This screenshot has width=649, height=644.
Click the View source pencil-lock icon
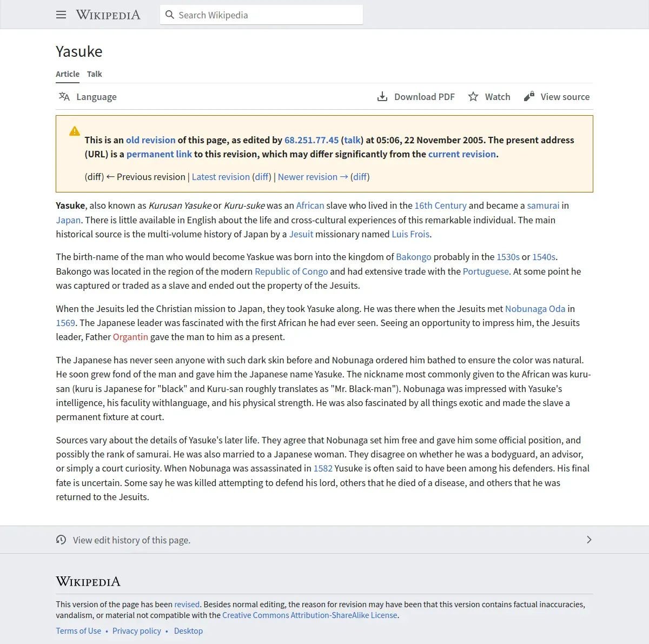(x=529, y=96)
